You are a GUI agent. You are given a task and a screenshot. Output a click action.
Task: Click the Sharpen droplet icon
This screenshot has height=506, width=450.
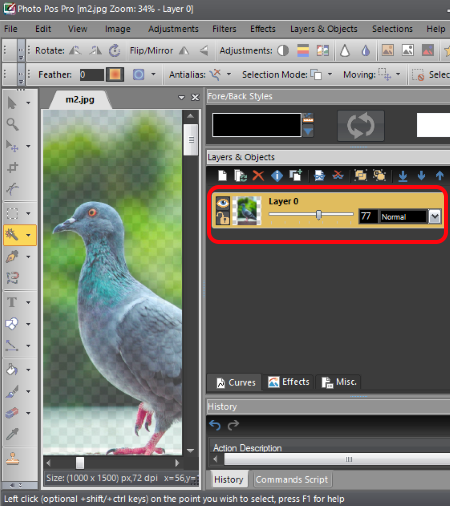(x=345, y=51)
